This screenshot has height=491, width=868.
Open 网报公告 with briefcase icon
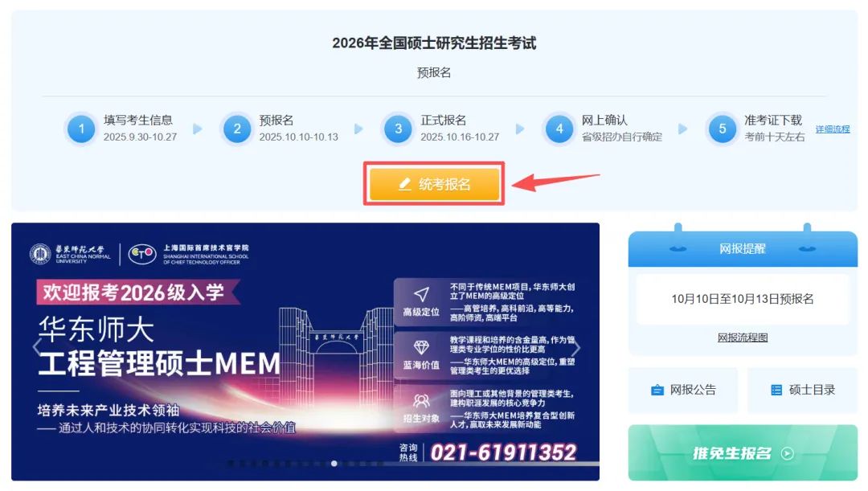pyautogui.click(x=682, y=390)
